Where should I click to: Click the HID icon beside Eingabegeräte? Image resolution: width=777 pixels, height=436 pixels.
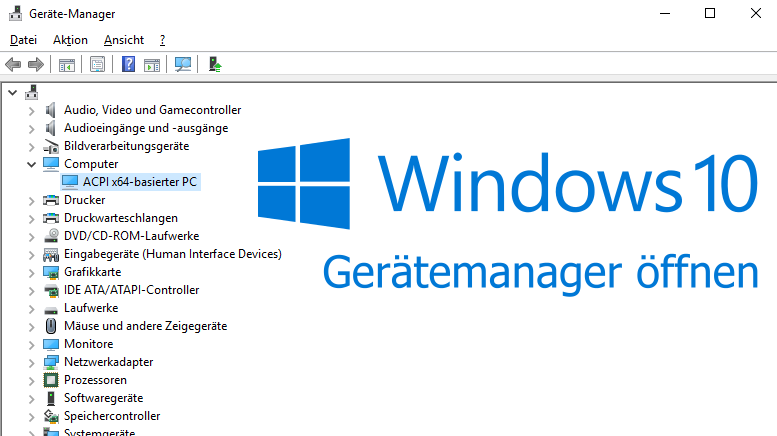pyautogui.click(x=51, y=254)
